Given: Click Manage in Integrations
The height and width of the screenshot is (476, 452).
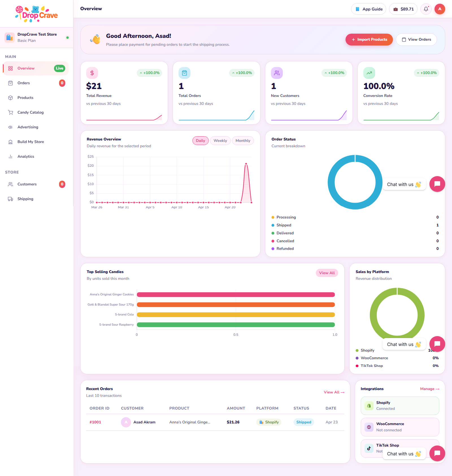Looking at the screenshot, I should point(430,389).
